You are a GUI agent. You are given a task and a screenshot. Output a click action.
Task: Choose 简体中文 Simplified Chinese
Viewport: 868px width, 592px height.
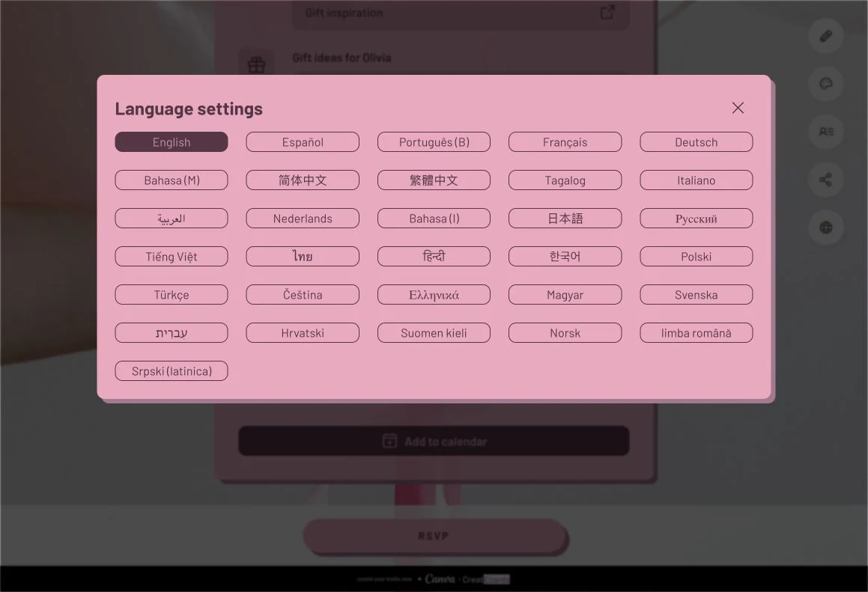coord(303,180)
